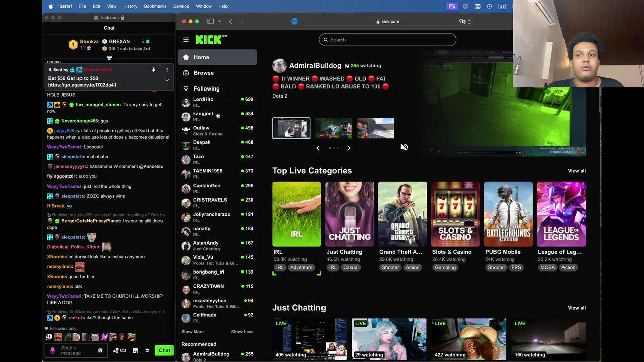
Task: Open chat settings gear icon
Action: point(147,350)
